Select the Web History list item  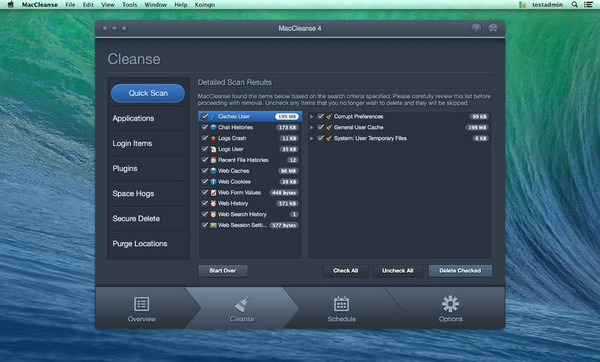[250, 204]
